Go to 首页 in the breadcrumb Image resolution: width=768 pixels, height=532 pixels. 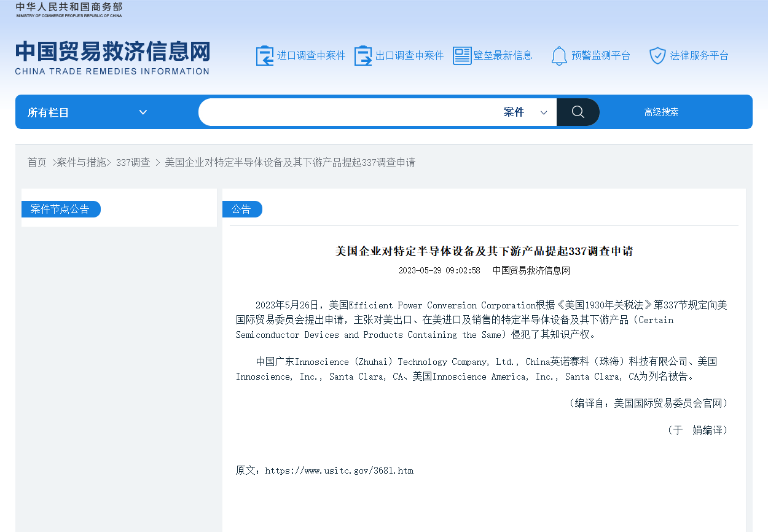pos(37,163)
